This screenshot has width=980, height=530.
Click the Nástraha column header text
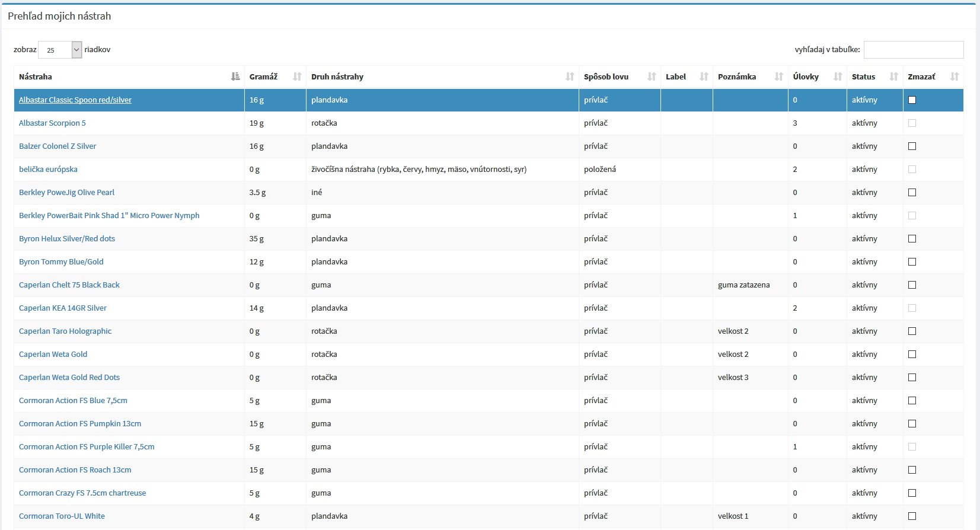point(36,76)
